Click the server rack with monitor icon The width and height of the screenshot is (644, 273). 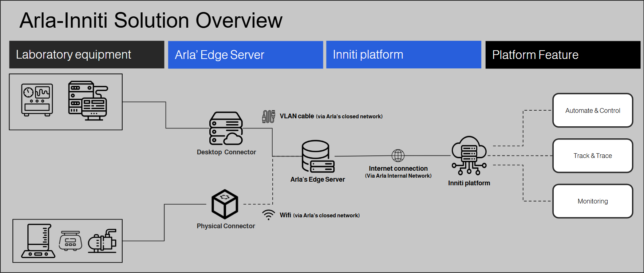tap(88, 100)
